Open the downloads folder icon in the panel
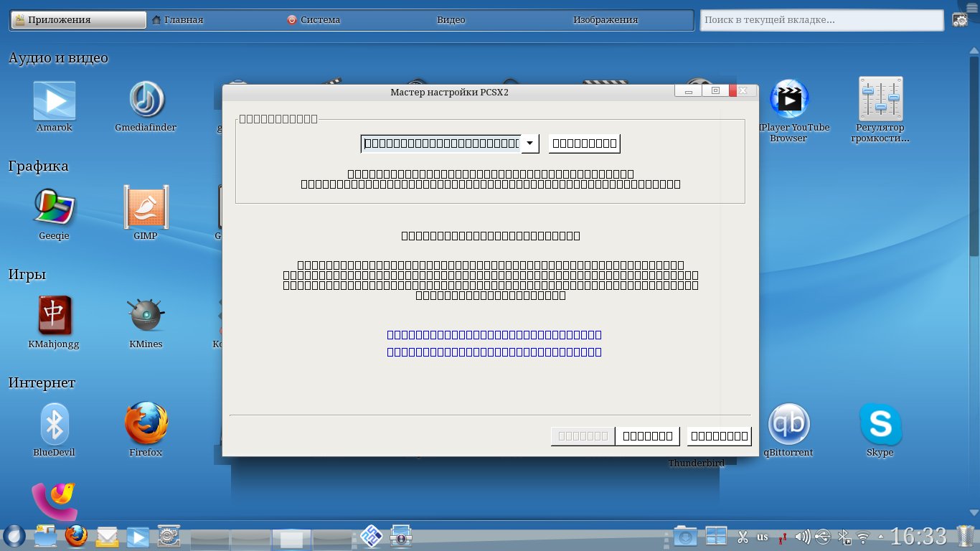Viewport: 980px width, 551px height. [x=685, y=536]
